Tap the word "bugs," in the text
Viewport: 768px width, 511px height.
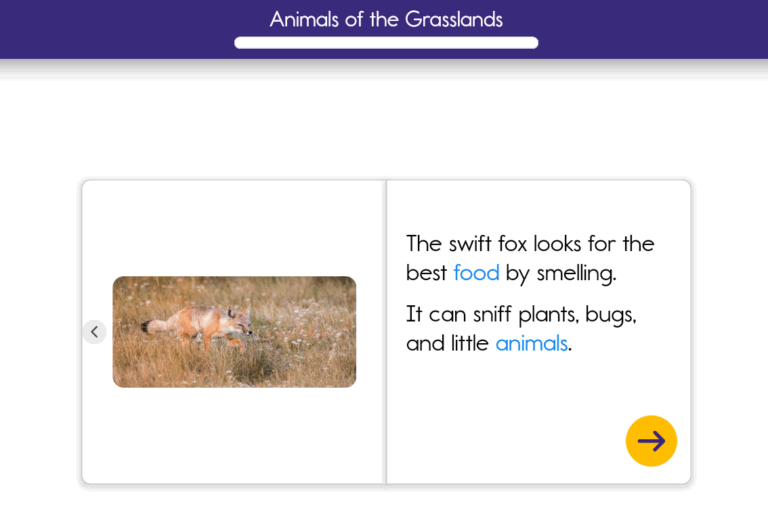(x=611, y=315)
